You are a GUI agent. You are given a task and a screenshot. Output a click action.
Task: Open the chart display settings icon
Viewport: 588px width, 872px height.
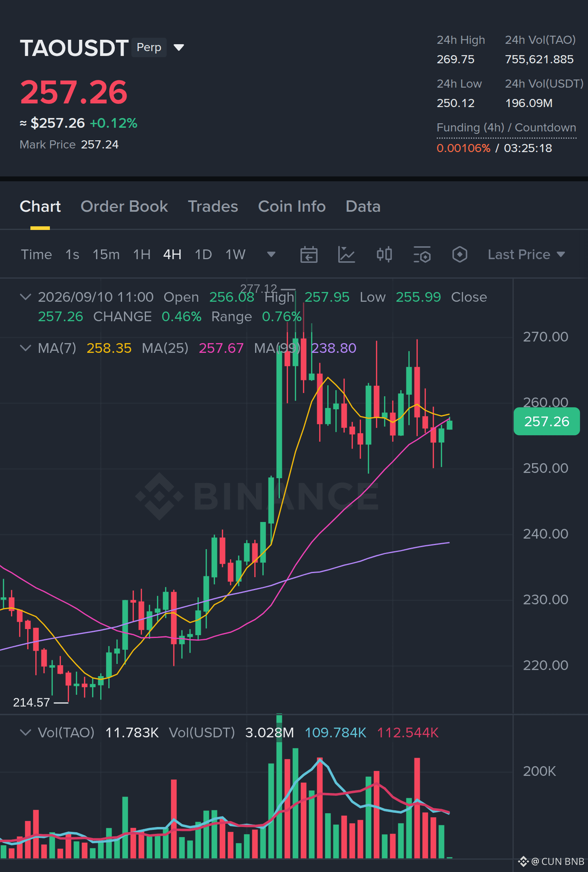(x=422, y=255)
